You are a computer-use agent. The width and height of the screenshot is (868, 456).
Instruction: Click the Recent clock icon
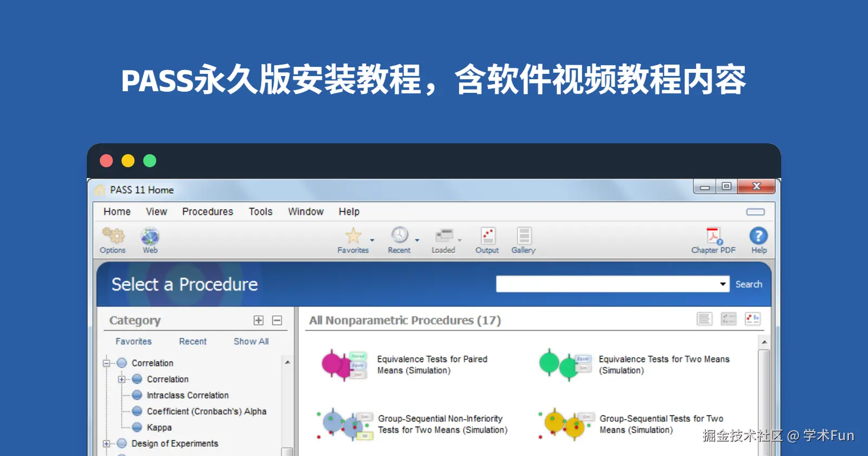pos(400,235)
